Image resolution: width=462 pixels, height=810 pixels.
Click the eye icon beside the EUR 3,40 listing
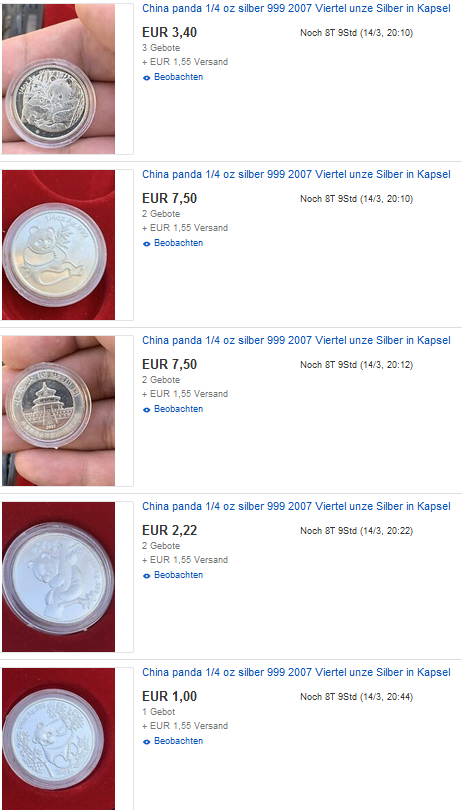(x=146, y=78)
